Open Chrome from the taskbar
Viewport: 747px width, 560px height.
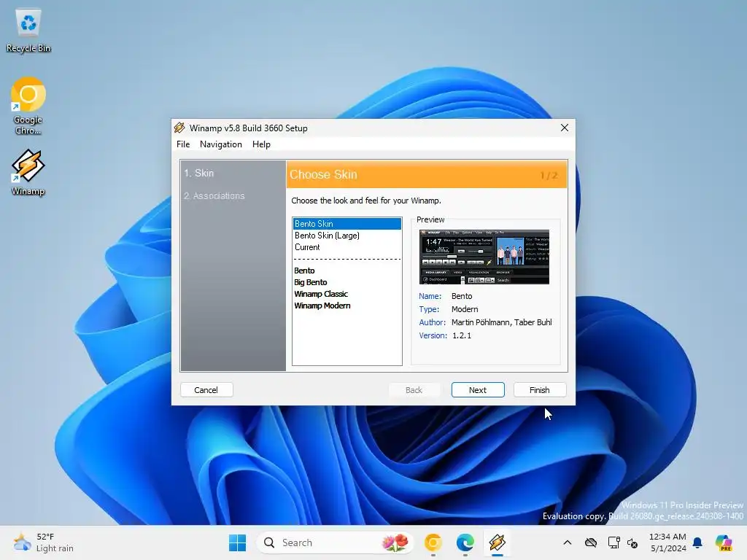(433, 542)
